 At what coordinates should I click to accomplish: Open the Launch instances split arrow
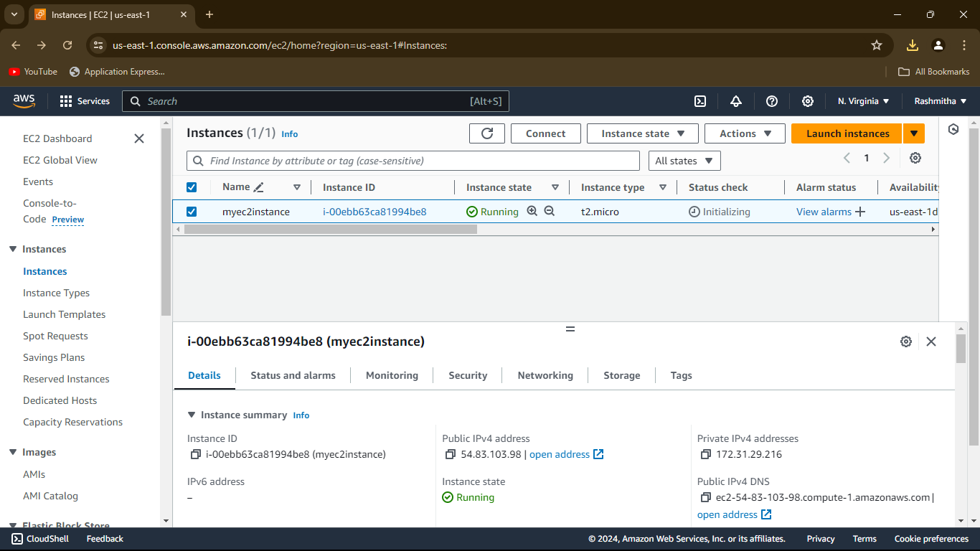914,133
